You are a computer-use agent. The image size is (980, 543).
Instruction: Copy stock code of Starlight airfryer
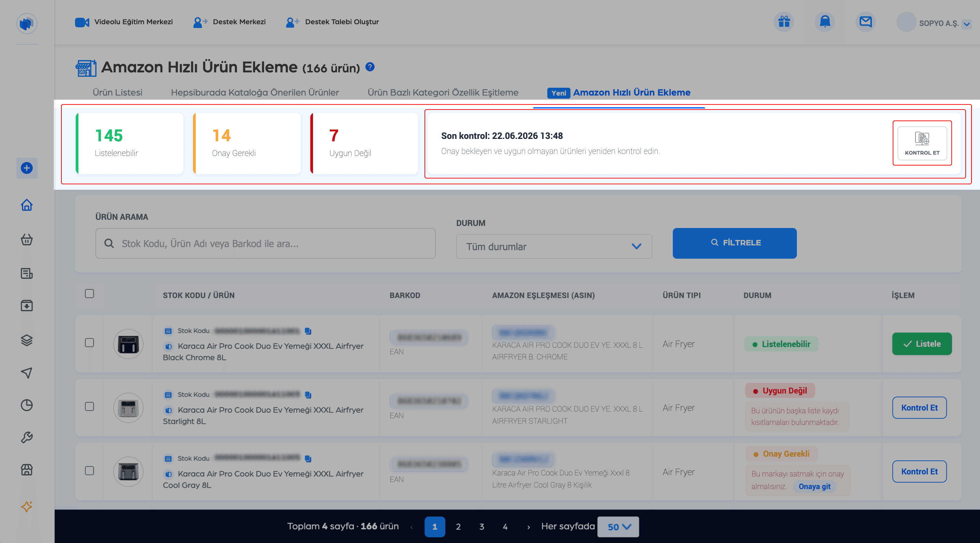pyautogui.click(x=308, y=395)
